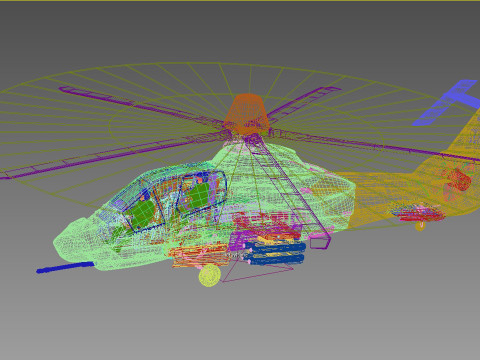The width and height of the screenshot is (480, 360).
Task: Select the dark blue missile pod tubes
Action: click(x=276, y=253)
